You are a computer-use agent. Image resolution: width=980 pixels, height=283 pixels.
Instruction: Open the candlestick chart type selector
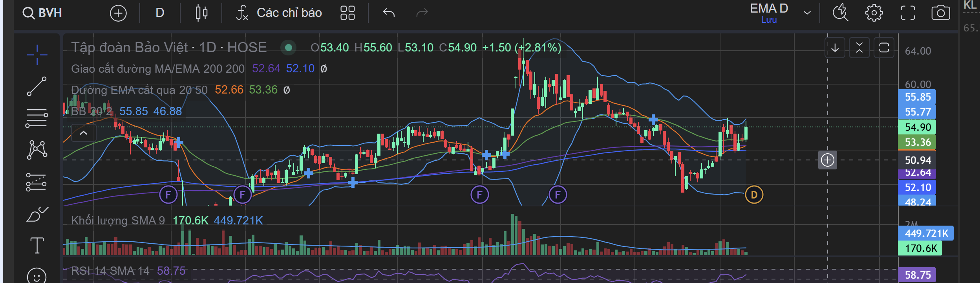pyautogui.click(x=201, y=13)
